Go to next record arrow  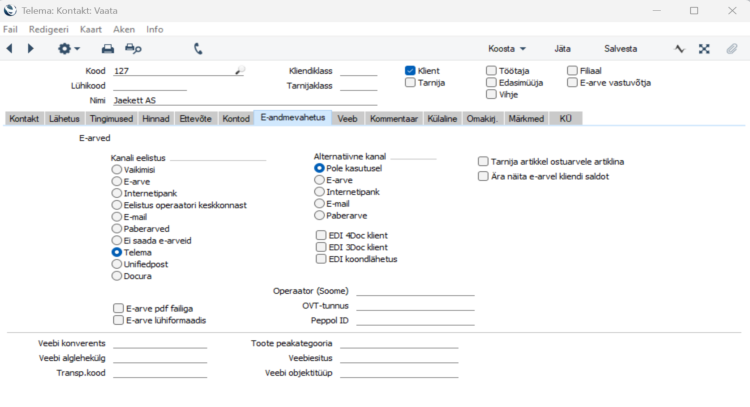[31, 48]
